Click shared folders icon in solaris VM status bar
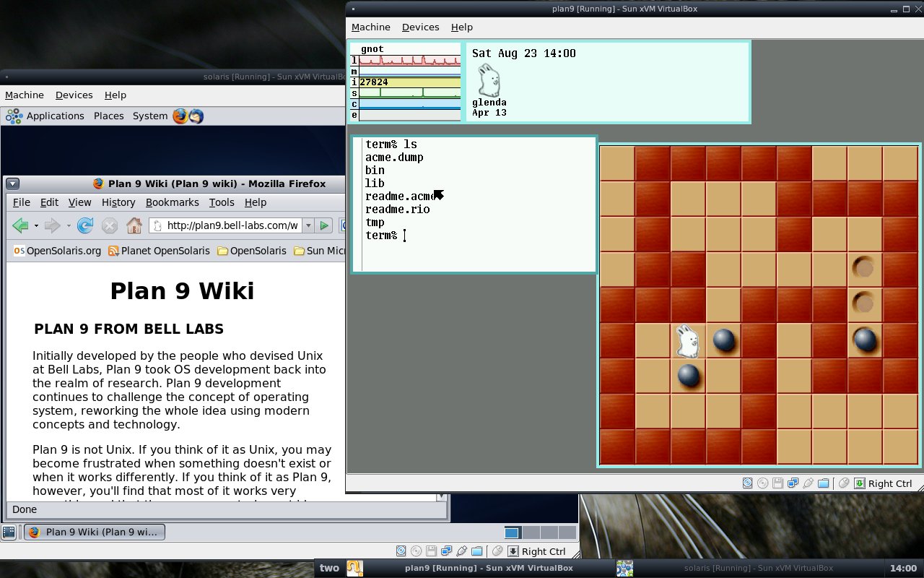Screen dimensions: 924x578 tap(476, 551)
